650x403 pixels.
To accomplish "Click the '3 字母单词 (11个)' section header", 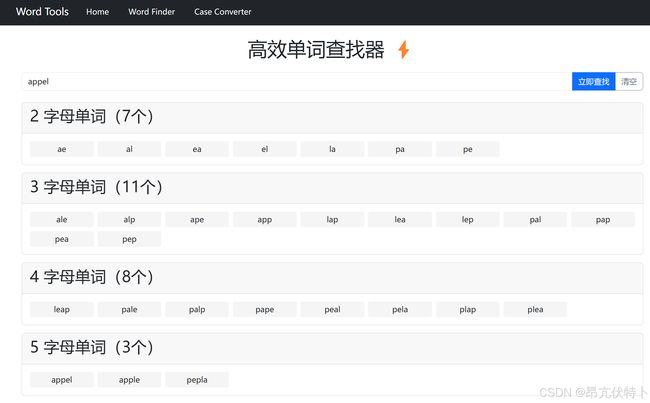I will (x=332, y=187).
